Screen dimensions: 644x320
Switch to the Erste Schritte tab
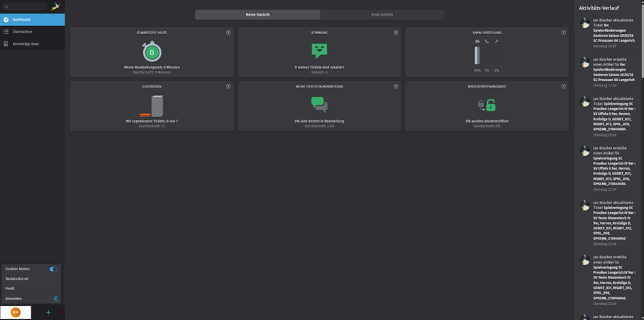382,14
